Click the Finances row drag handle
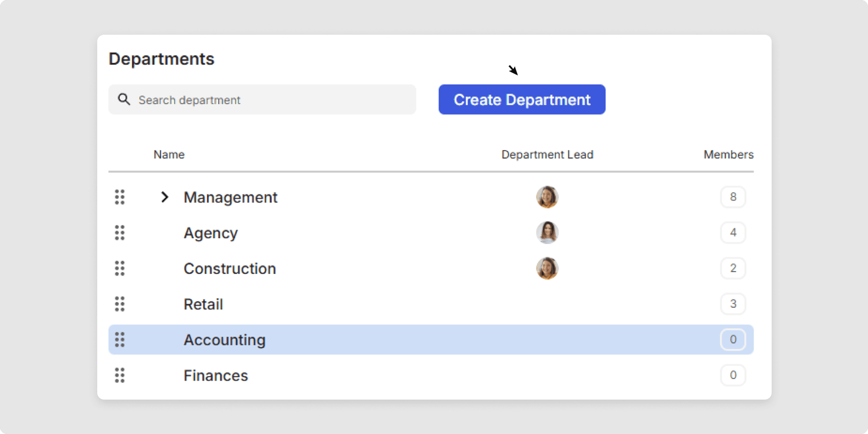 (x=120, y=375)
